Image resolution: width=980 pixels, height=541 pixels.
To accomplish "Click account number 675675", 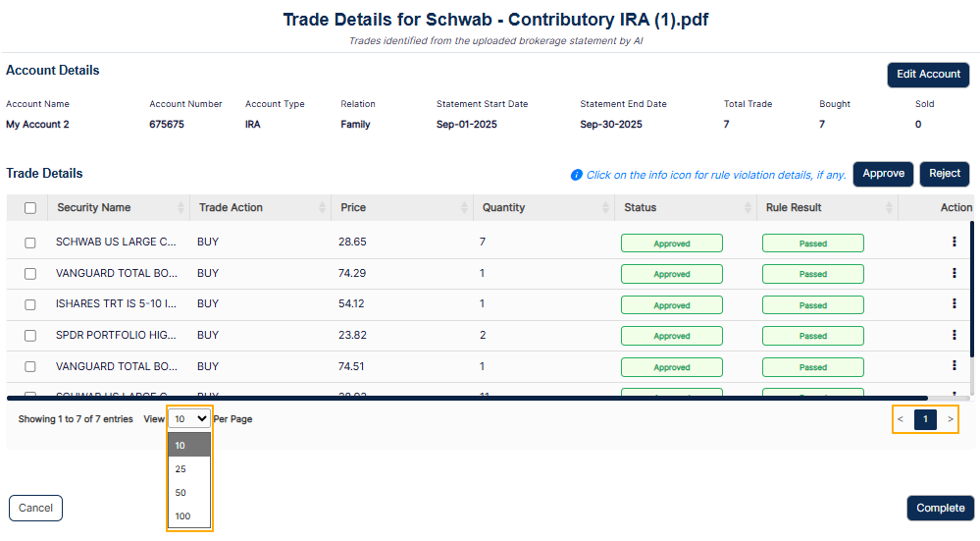I will (166, 125).
